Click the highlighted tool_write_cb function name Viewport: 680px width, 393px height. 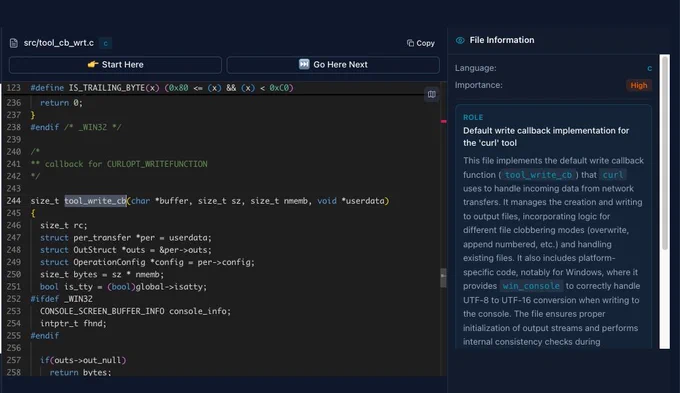click(95, 201)
